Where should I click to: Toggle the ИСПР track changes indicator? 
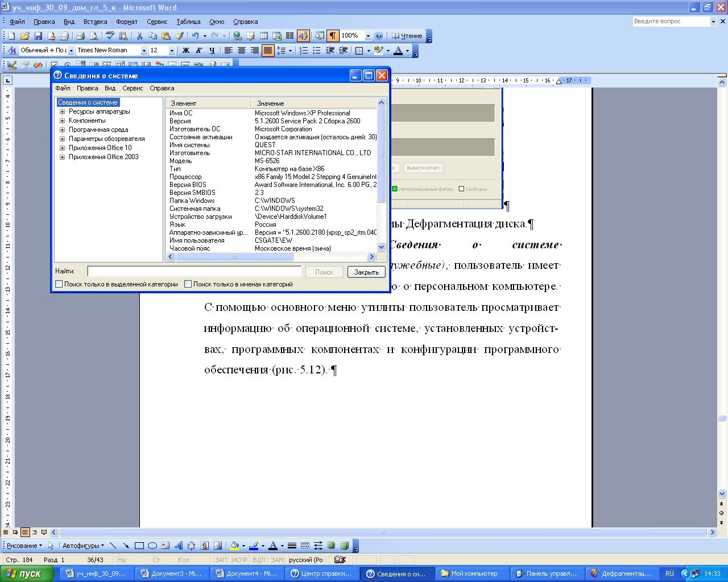239,560
